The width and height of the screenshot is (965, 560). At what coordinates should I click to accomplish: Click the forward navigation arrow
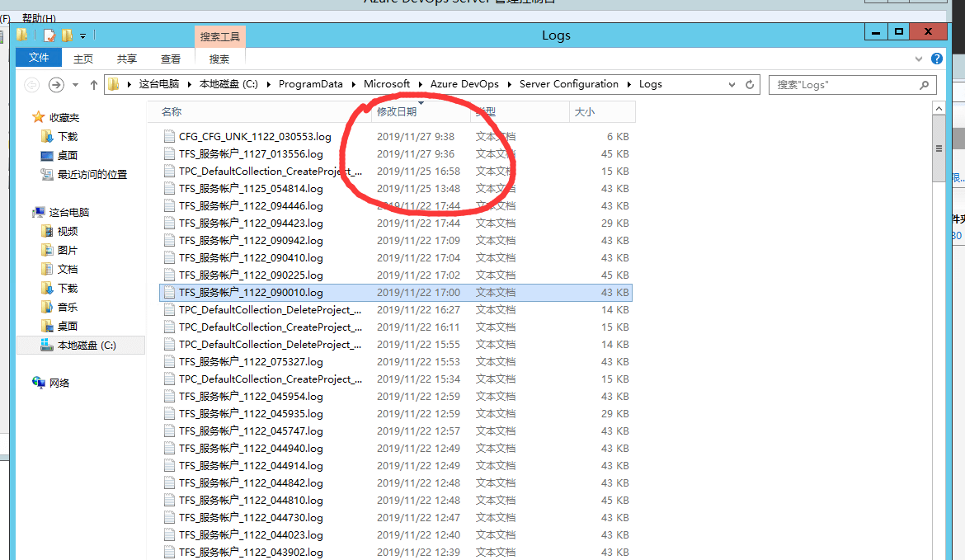(x=56, y=84)
